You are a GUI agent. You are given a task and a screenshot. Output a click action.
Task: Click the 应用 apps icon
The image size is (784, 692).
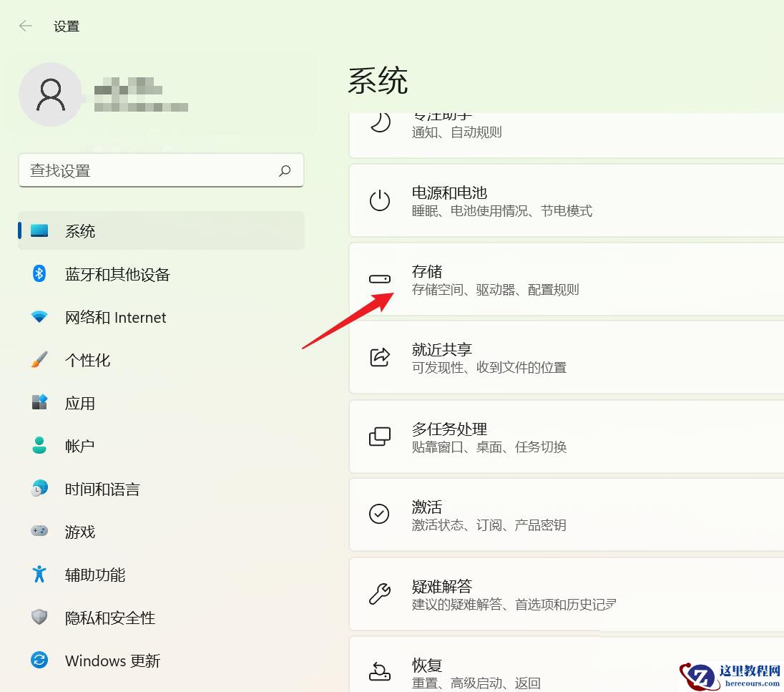pos(38,403)
